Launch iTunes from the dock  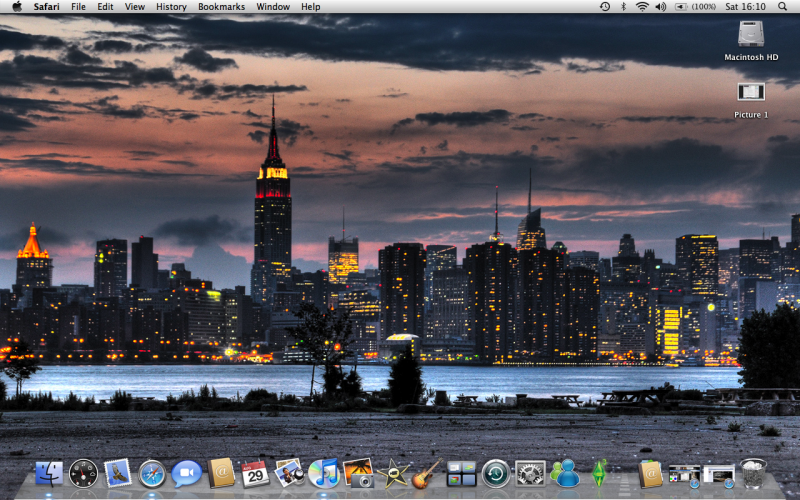323,473
